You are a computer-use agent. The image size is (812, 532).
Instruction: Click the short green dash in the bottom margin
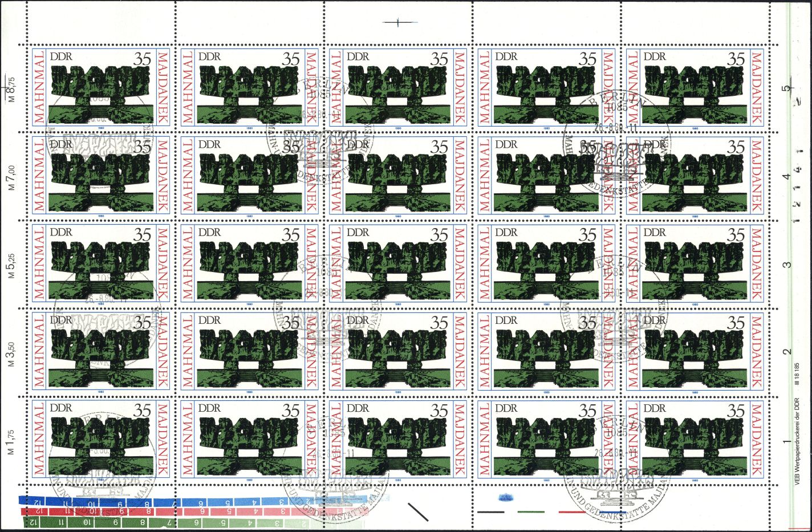point(532,512)
